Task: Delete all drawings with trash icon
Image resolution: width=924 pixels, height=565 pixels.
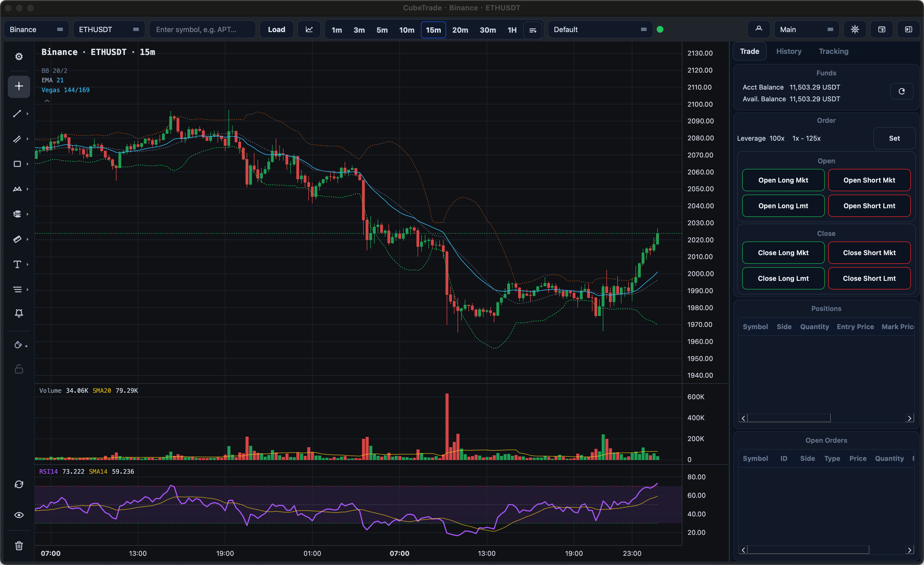Action: [x=19, y=545]
